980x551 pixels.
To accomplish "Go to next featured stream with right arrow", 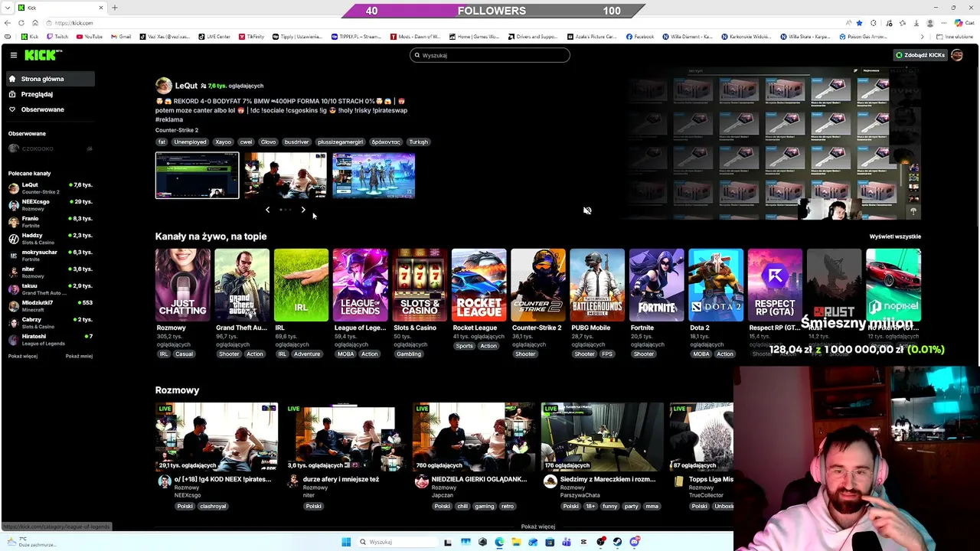I will coord(303,210).
